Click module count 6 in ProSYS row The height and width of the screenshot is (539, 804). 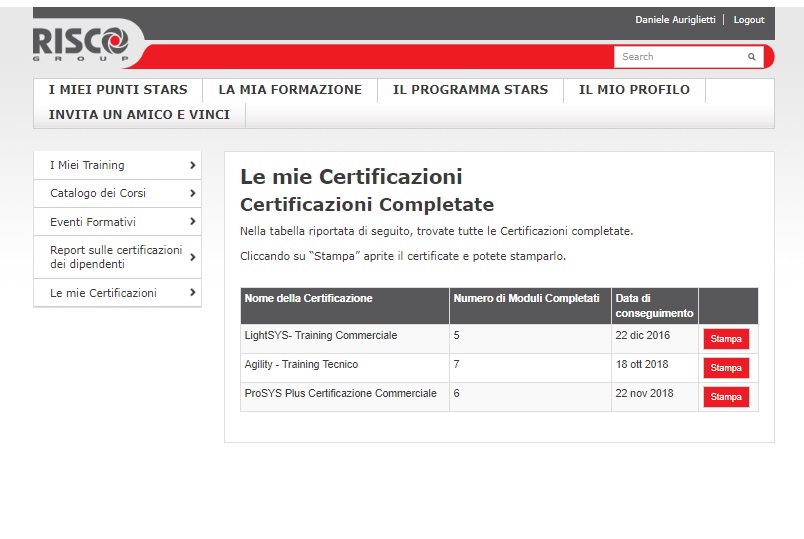pos(456,393)
